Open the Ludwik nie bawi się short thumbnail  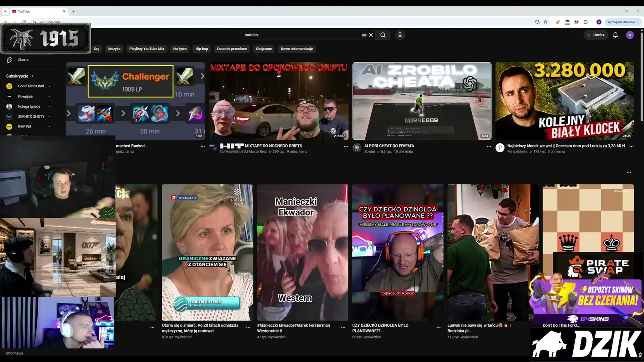point(493,252)
